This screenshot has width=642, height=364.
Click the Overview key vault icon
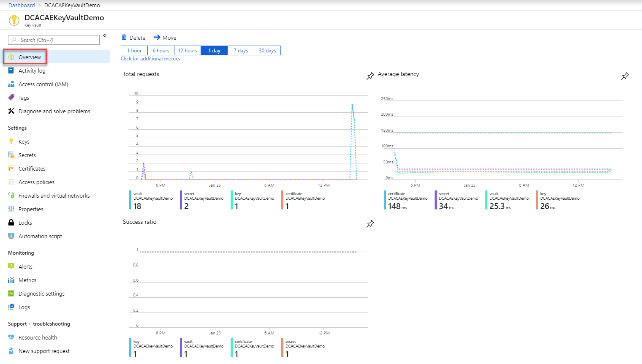coord(11,57)
